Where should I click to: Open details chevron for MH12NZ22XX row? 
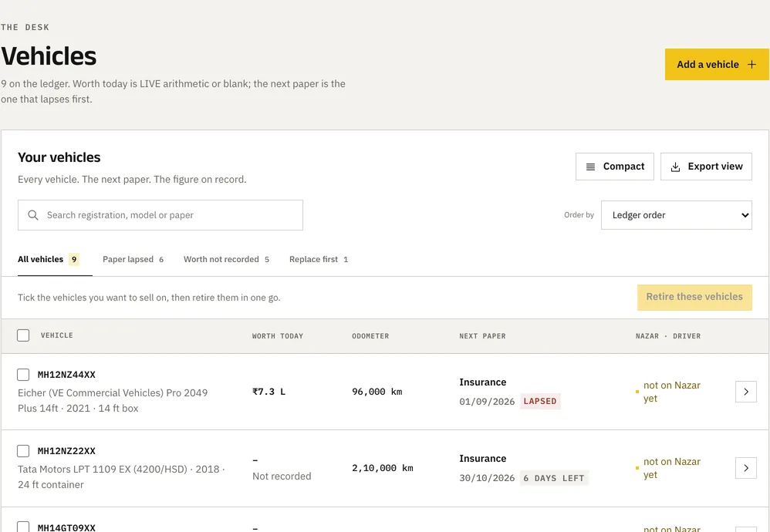click(745, 468)
